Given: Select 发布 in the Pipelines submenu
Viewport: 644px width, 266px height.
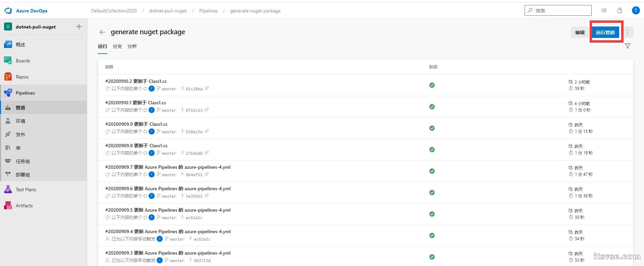Looking at the screenshot, I should click(44, 135).
